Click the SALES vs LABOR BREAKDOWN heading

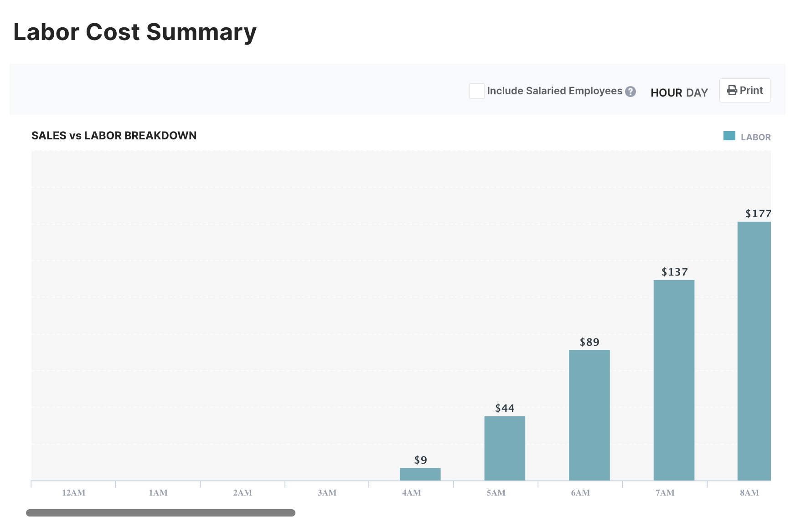[x=114, y=135]
